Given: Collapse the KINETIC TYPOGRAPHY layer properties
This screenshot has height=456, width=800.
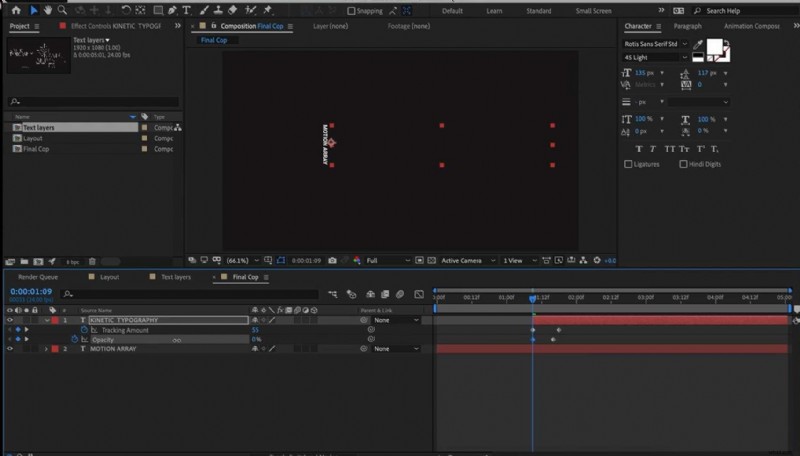Looking at the screenshot, I should pyautogui.click(x=46, y=320).
